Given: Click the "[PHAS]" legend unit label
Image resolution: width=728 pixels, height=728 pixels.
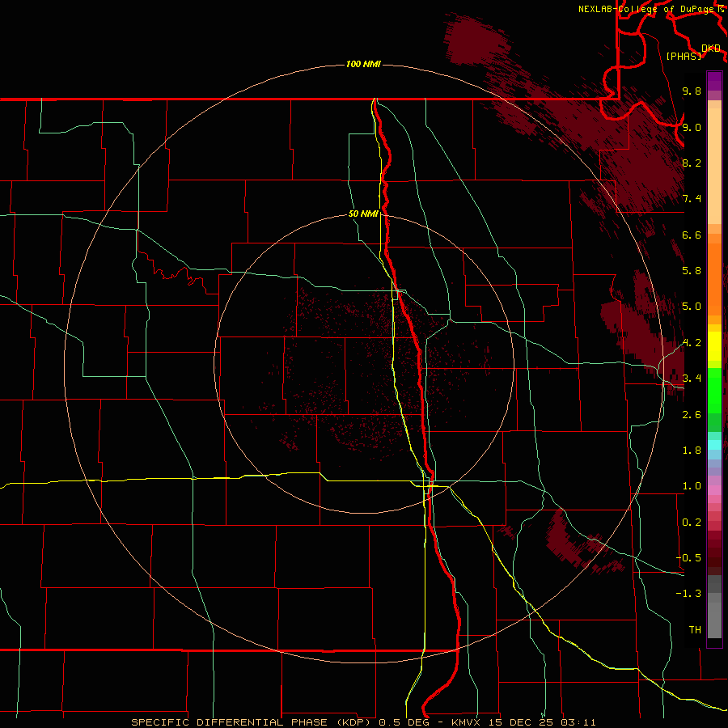Looking at the screenshot, I should (684, 56).
